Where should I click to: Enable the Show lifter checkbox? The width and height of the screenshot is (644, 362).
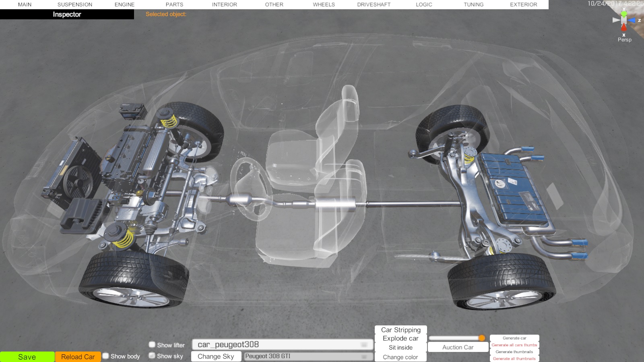152,345
